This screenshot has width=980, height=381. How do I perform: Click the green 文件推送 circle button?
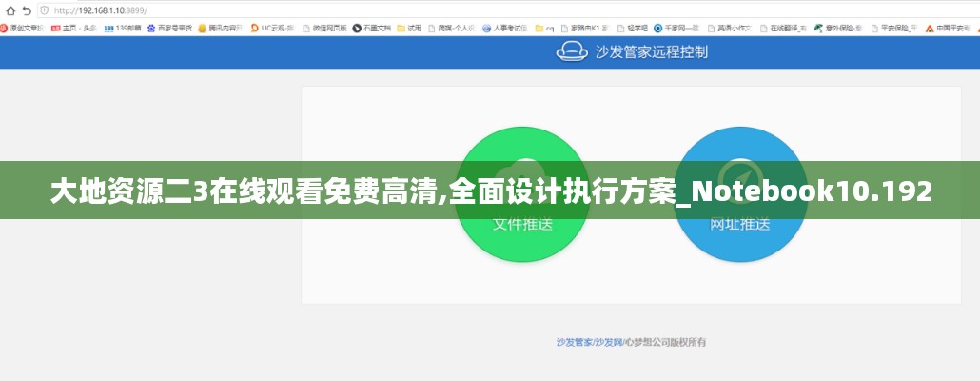pos(522,194)
